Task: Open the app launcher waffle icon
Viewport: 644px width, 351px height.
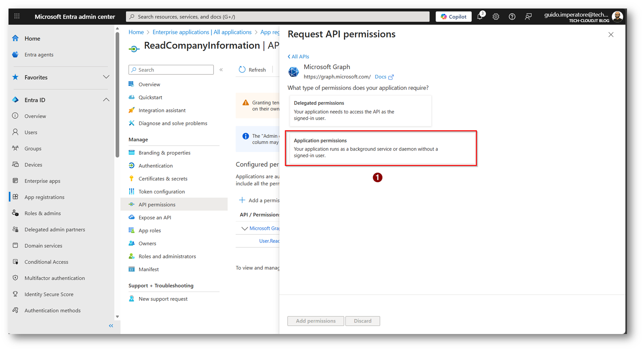Action: click(x=17, y=17)
